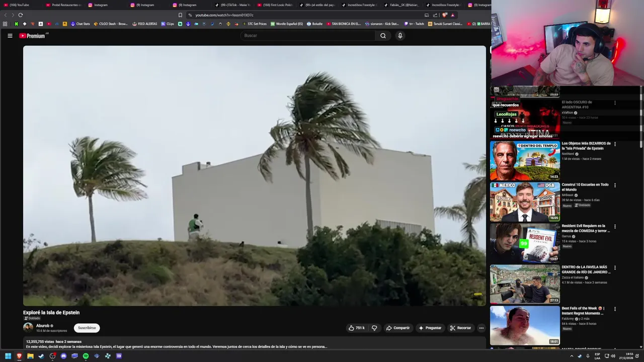Open the TAN BIONICA bookmark
644x362 pixels.
pyautogui.click(x=344, y=24)
